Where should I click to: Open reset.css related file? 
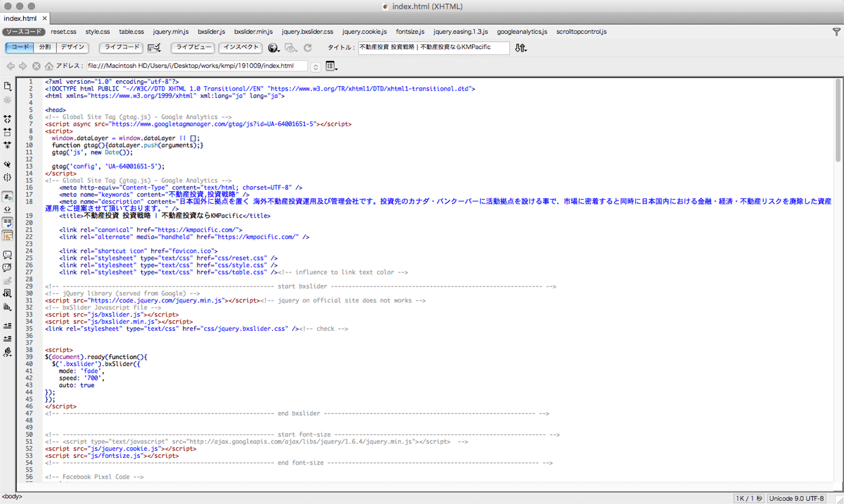(64, 32)
